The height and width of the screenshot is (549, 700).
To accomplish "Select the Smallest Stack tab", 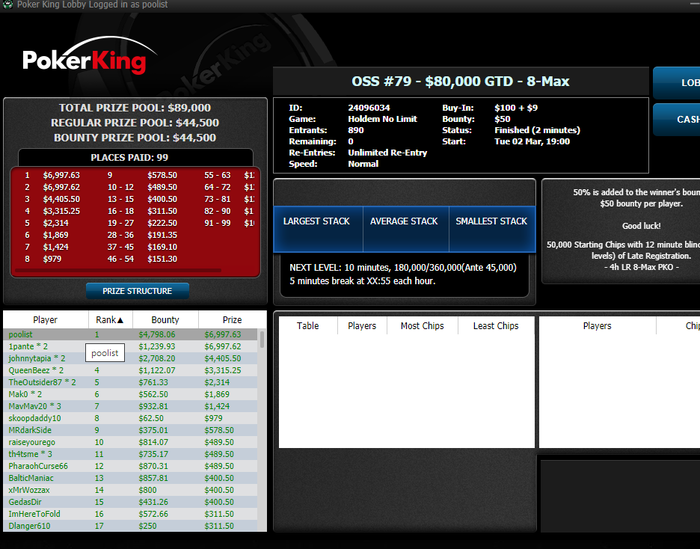I will [x=492, y=229].
